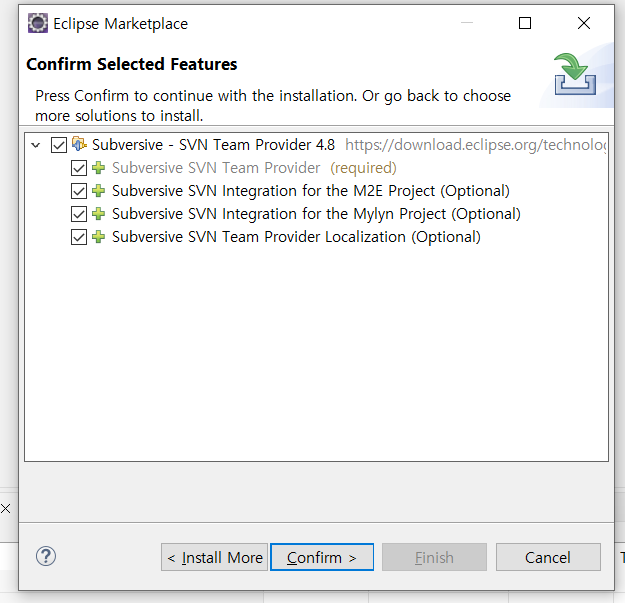Image resolution: width=625 pixels, height=603 pixels.
Task: Untick the M2E Project integration checkbox
Action: (79, 191)
